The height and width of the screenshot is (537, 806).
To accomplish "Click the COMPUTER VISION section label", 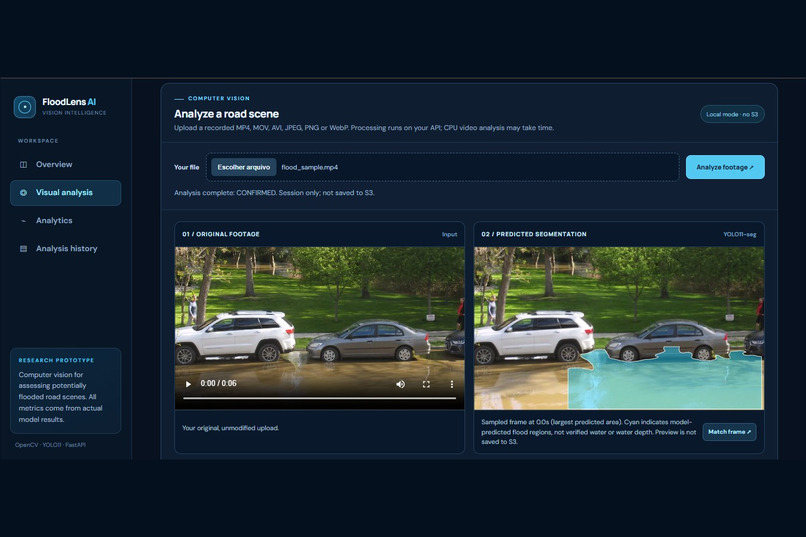I will point(218,98).
